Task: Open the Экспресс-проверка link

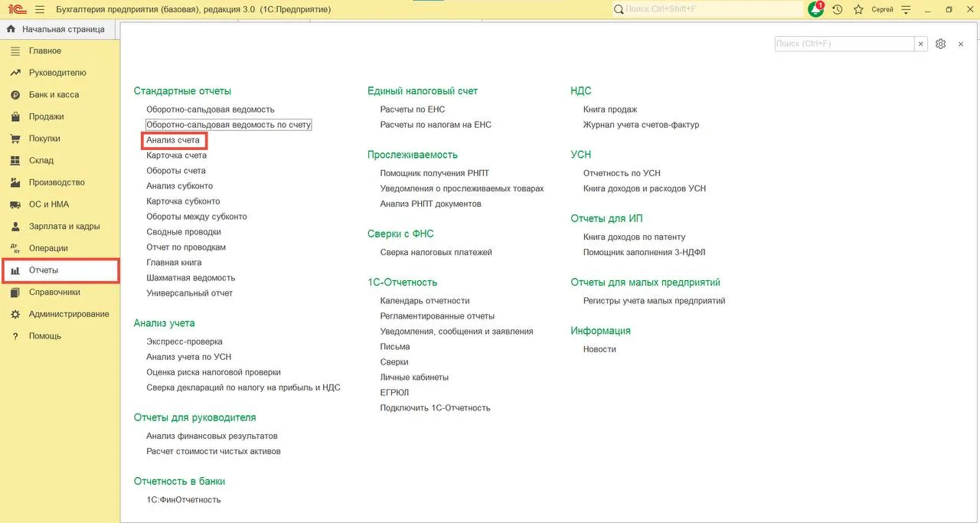Action: click(185, 342)
